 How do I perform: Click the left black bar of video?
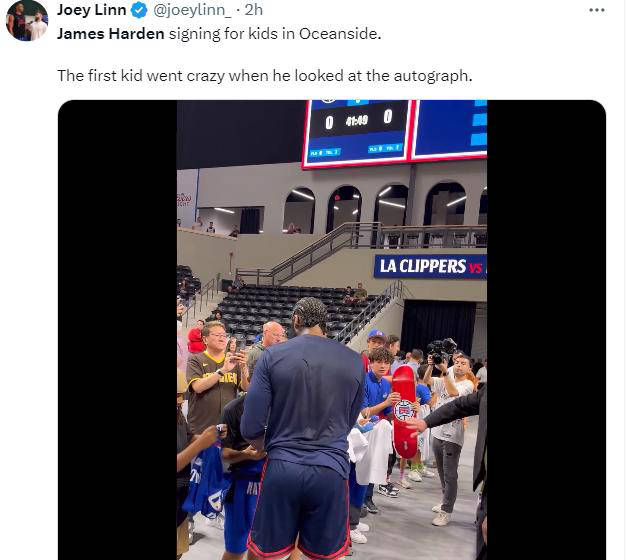[118, 330]
